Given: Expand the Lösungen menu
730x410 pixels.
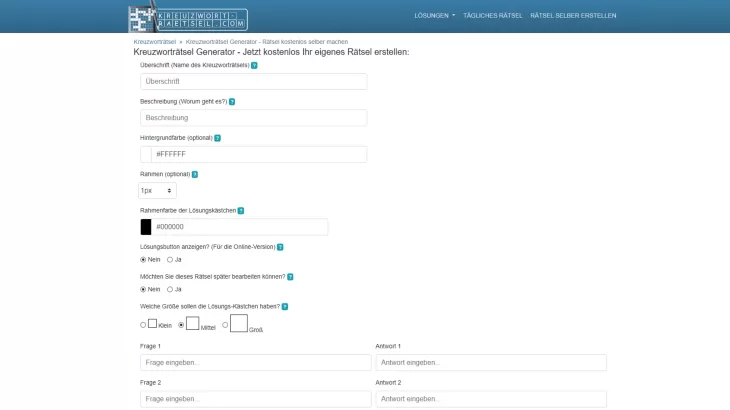Looking at the screenshot, I should click(x=434, y=16).
